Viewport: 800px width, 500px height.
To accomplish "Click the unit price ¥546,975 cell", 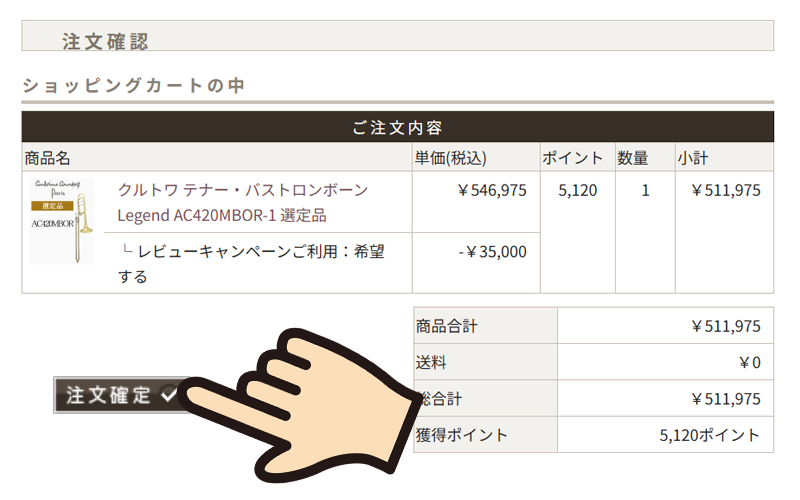I will coord(492,190).
